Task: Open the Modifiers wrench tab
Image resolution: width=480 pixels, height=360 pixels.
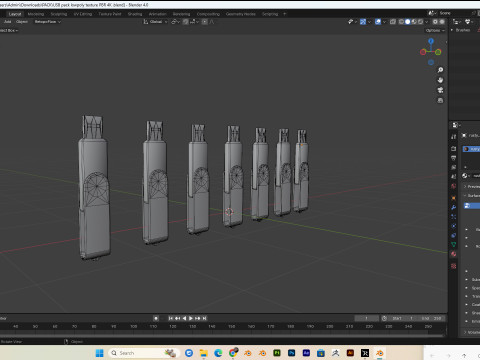Action: [454, 207]
